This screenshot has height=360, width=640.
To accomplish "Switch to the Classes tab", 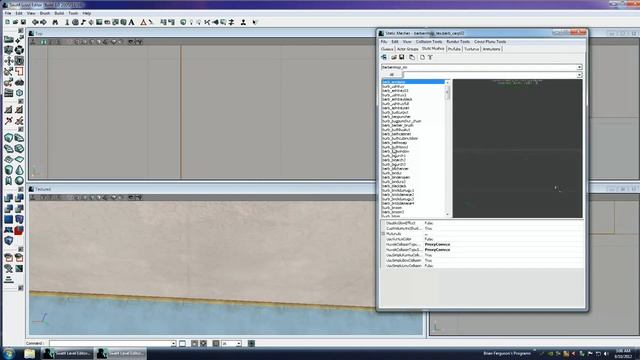I will (387, 49).
